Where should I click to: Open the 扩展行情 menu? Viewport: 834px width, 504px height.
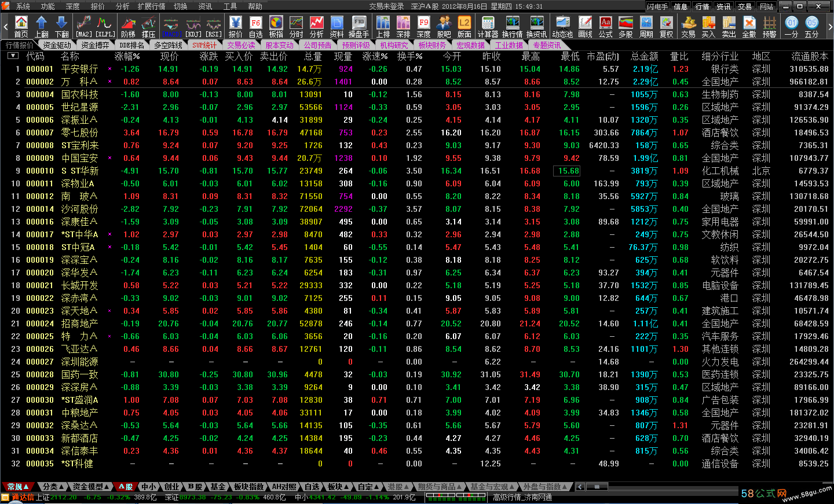tap(152, 6)
